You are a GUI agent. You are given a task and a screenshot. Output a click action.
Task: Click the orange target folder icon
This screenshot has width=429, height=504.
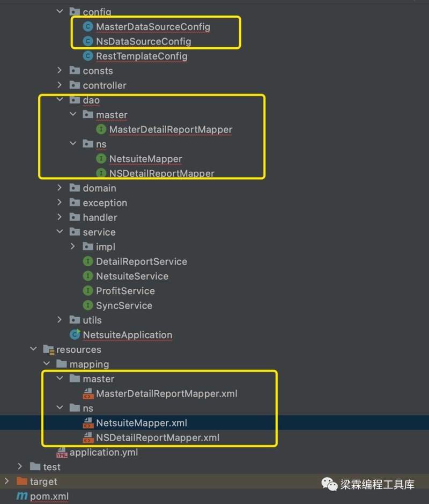(x=22, y=481)
